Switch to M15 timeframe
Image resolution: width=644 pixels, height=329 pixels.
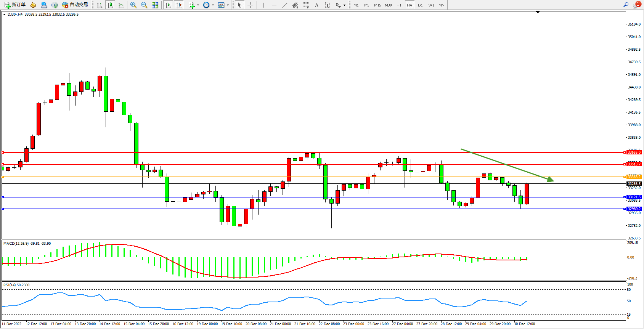(x=377, y=5)
